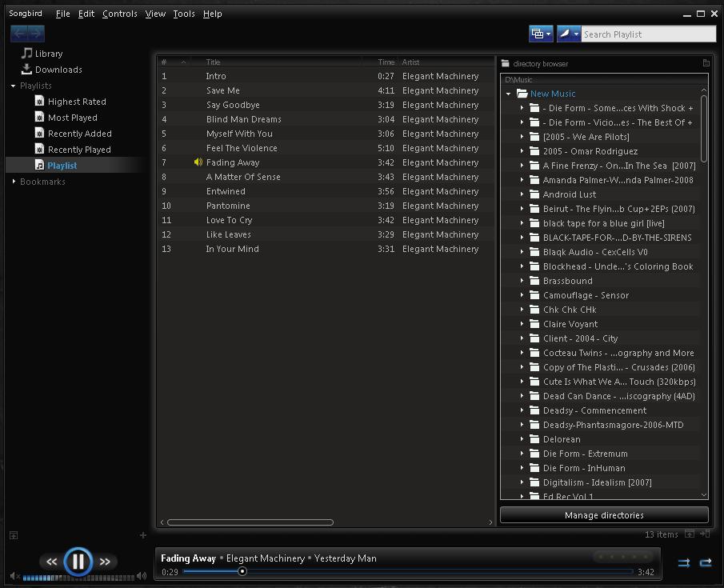The width and height of the screenshot is (724, 588).
Task: Open the Controls menu
Action: coord(120,14)
